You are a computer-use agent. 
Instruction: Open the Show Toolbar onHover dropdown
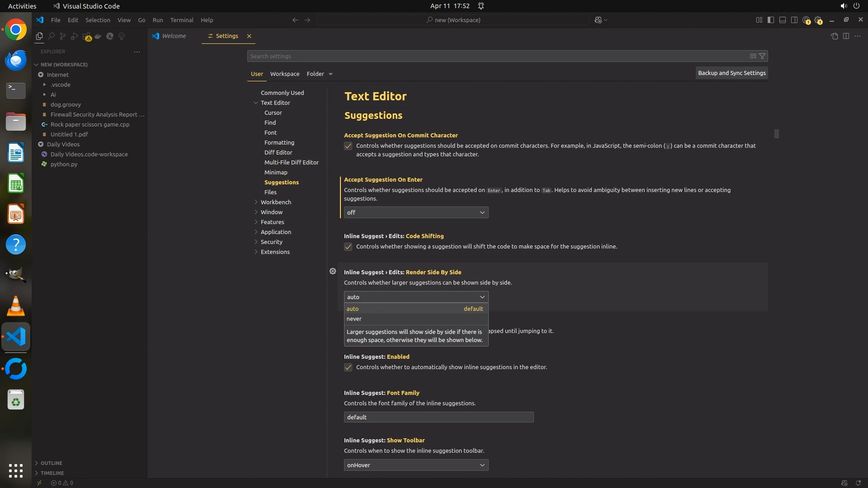click(416, 465)
